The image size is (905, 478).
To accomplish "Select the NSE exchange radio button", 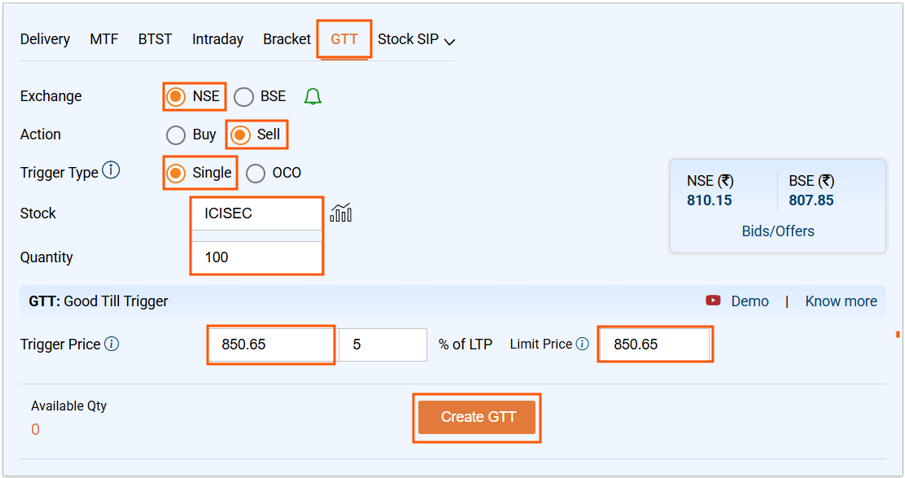I will (176, 97).
